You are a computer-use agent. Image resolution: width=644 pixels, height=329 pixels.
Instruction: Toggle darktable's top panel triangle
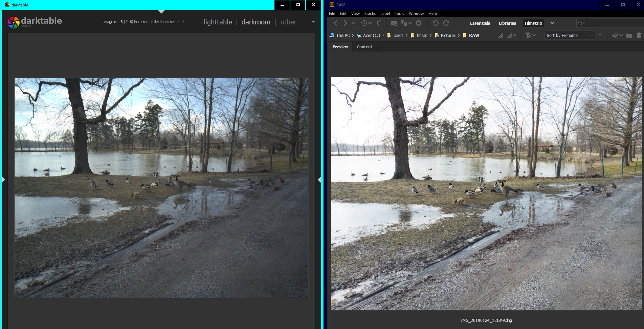pos(161,12)
